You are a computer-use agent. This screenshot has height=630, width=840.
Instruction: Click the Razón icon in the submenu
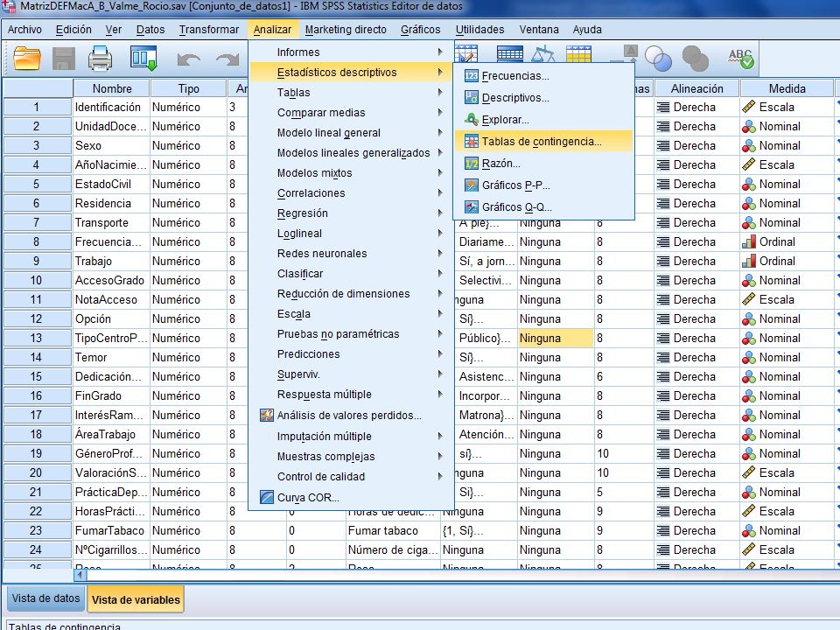[x=471, y=164]
